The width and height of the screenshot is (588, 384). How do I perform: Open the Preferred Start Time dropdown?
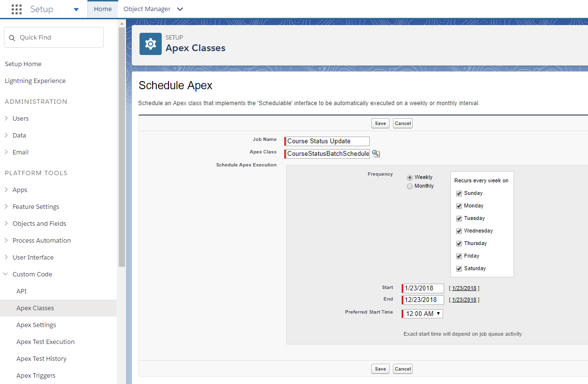(x=423, y=314)
